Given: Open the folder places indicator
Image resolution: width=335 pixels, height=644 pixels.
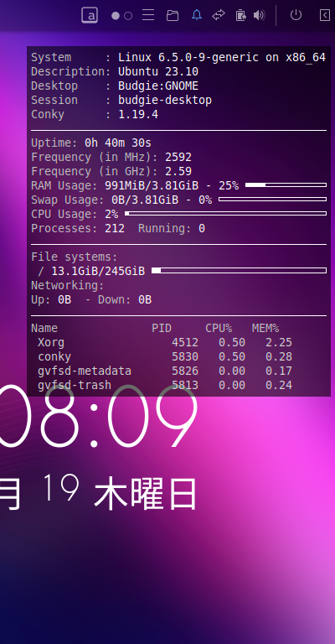Looking at the screenshot, I should pyautogui.click(x=173, y=16).
